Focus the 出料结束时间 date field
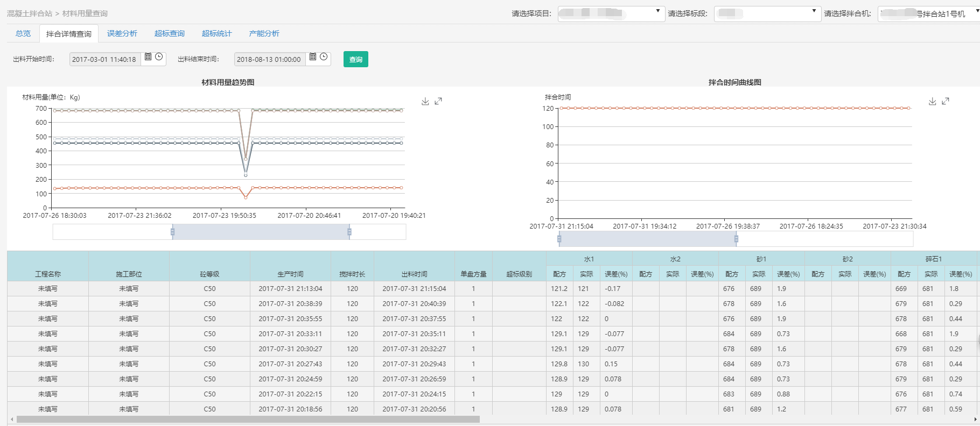This screenshot has height=426, width=980. 270,59
